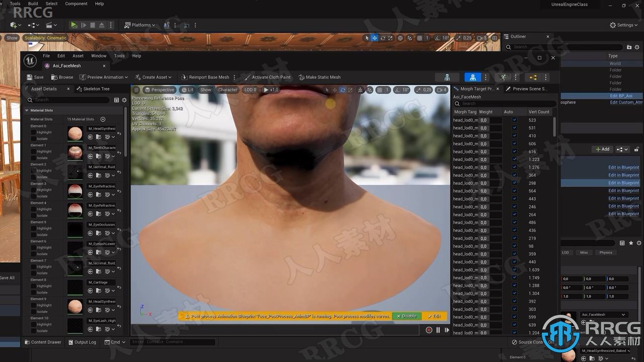Open playback speed x1,0 dropdown

coord(271,90)
